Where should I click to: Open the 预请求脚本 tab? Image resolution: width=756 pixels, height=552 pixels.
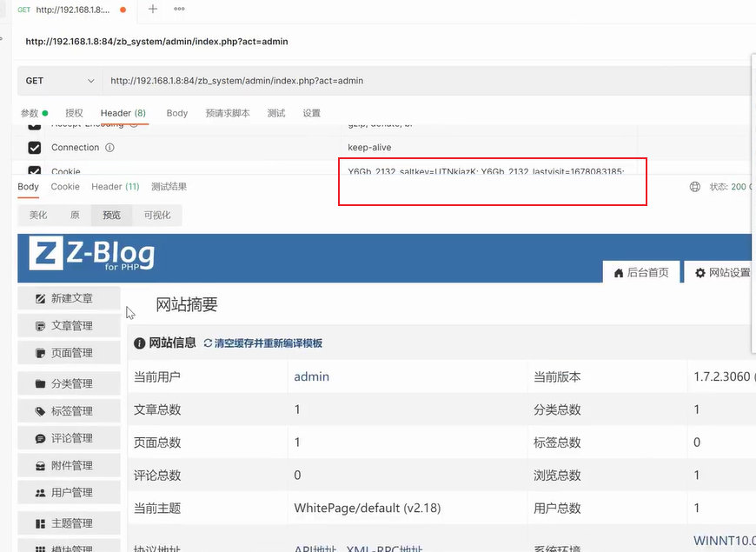228,113
